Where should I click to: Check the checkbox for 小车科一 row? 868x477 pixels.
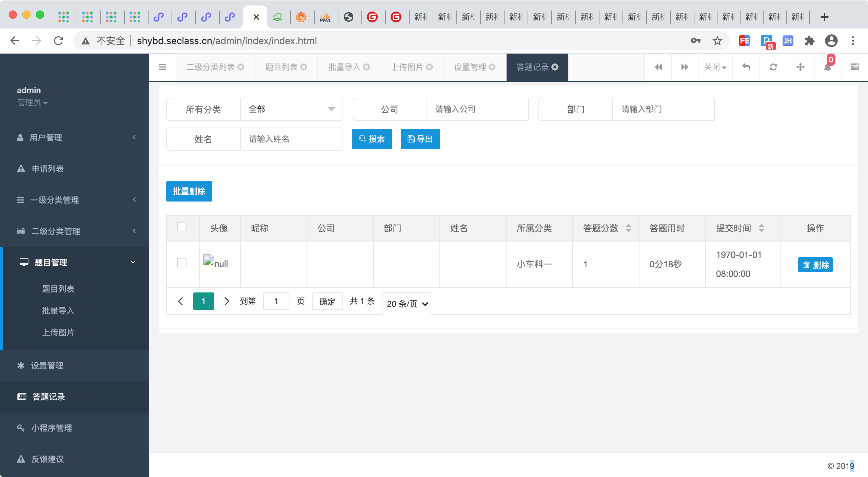[x=182, y=263]
